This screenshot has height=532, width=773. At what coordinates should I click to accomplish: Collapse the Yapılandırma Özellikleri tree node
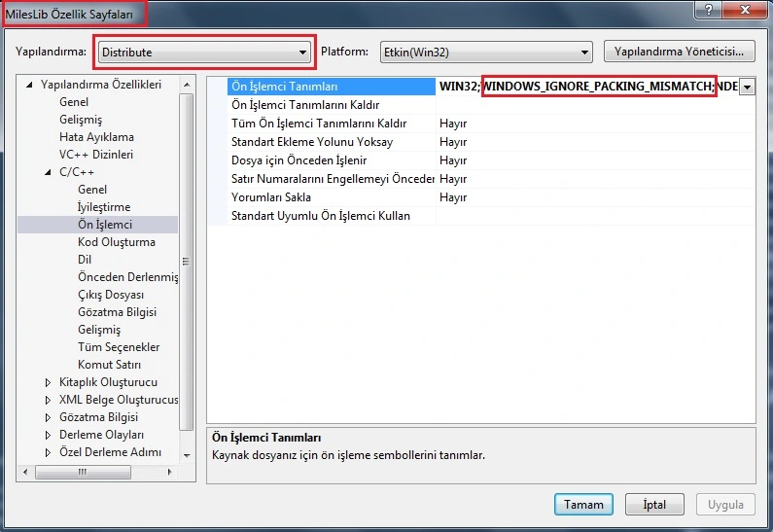pyautogui.click(x=30, y=85)
